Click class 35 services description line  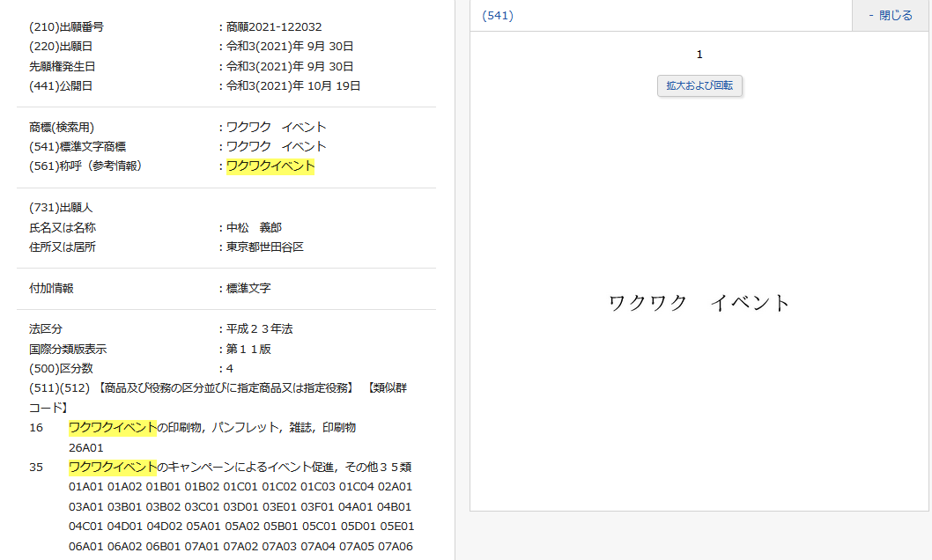click(240, 468)
